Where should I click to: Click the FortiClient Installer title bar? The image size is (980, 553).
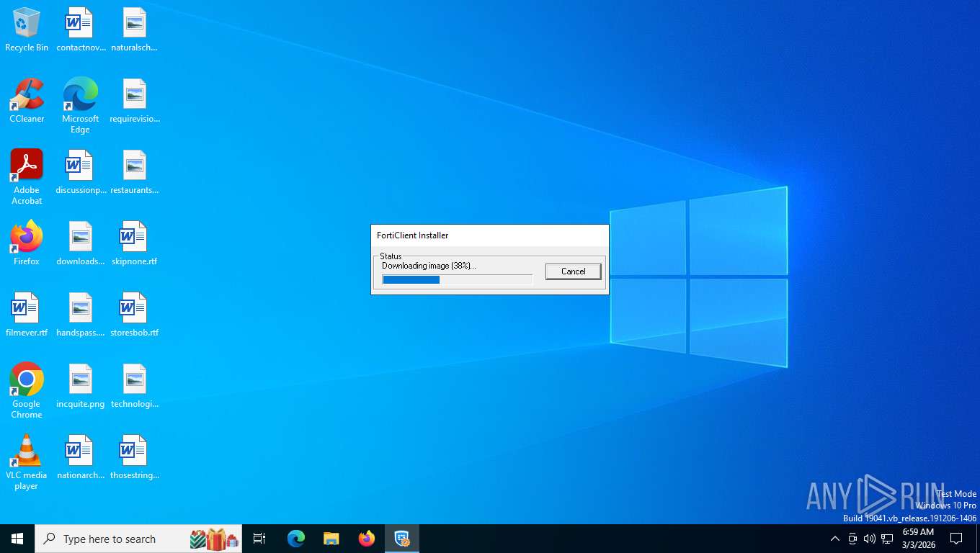490,235
